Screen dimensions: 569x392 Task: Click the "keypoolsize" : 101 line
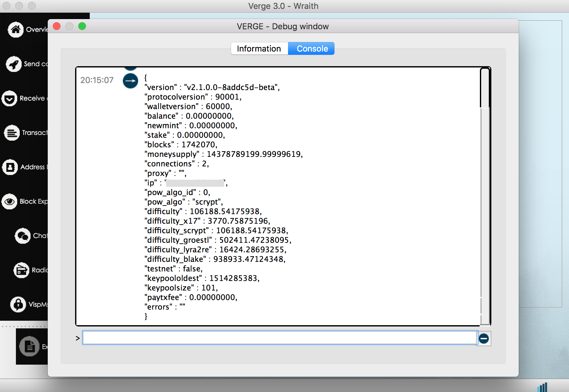click(181, 288)
